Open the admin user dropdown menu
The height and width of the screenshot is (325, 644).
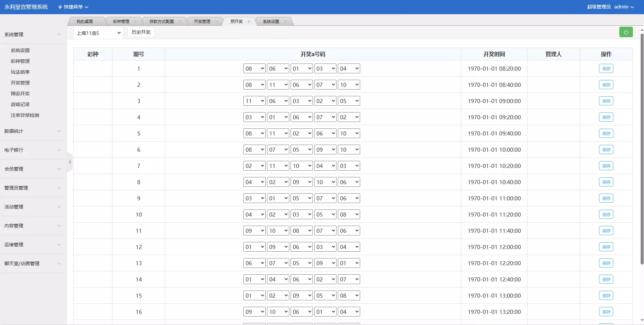point(624,7)
